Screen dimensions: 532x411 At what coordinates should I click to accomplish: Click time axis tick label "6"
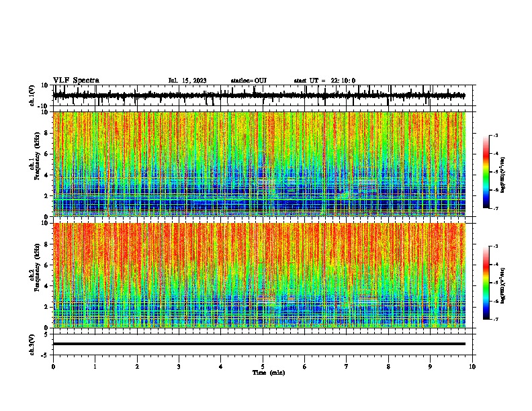(x=305, y=367)
